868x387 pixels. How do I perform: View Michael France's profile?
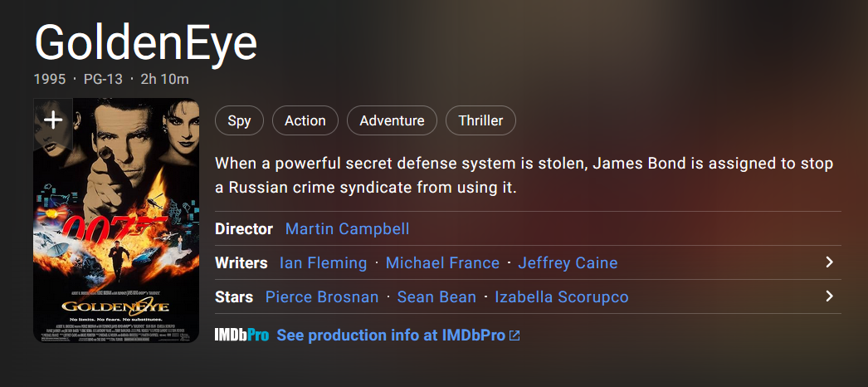pyautogui.click(x=442, y=263)
